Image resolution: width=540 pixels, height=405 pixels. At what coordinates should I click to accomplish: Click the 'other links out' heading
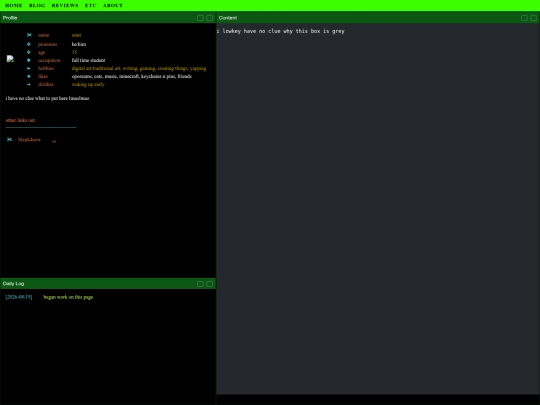20,120
